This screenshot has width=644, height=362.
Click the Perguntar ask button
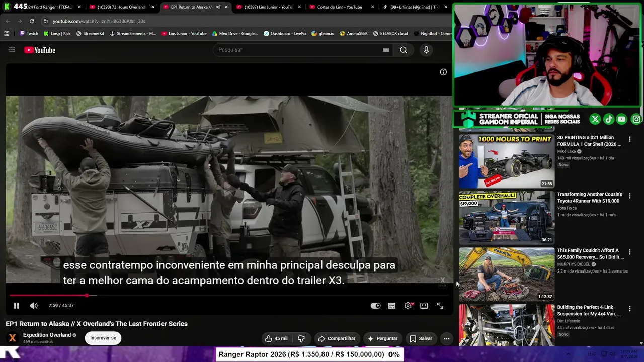pos(382,339)
